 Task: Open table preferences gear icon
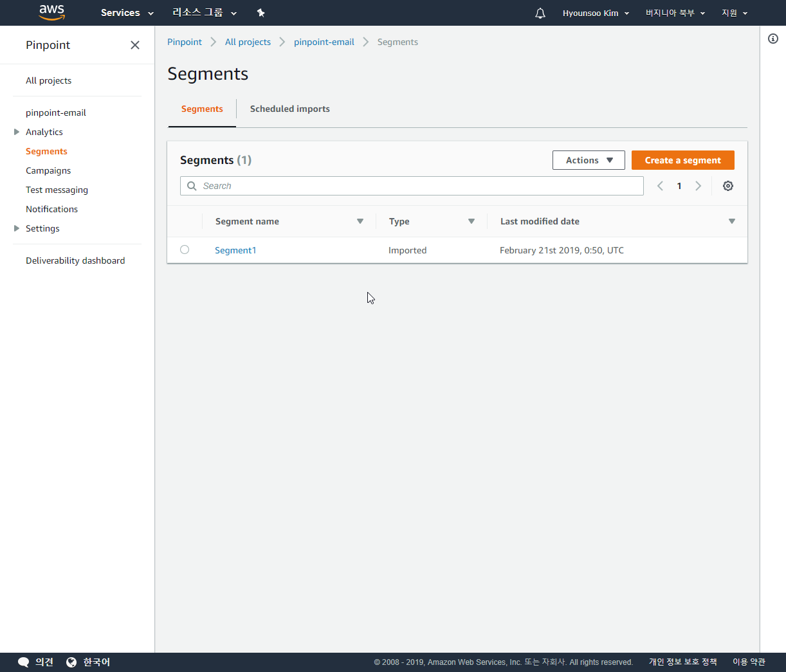tap(728, 186)
